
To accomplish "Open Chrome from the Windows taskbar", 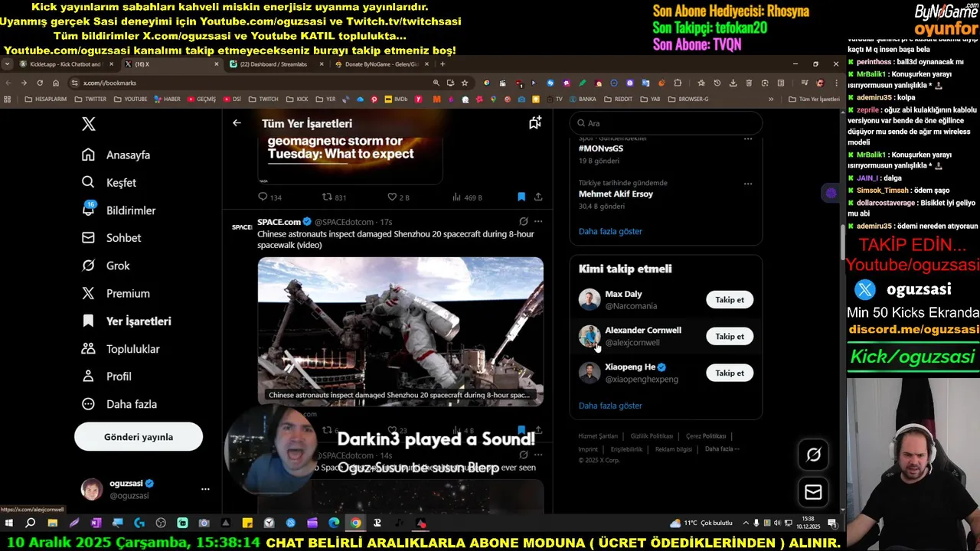I will [x=355, y=523].
